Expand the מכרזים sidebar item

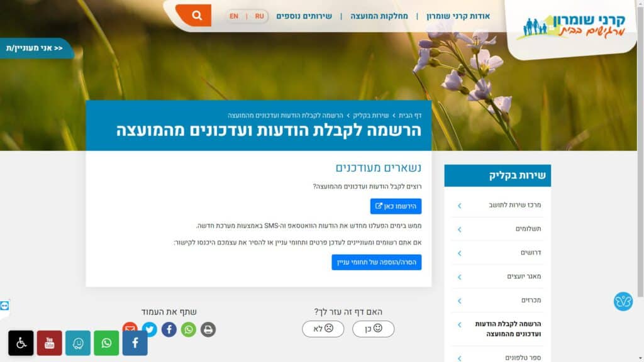(x=498, y=300)
